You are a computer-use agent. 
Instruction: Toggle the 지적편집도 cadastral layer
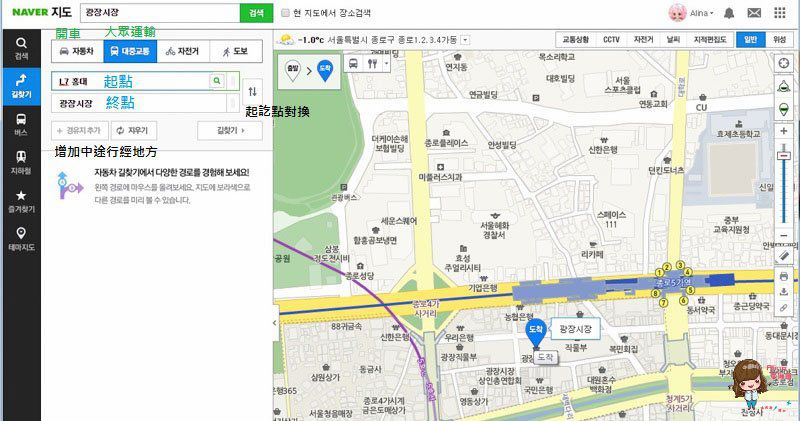710,39
